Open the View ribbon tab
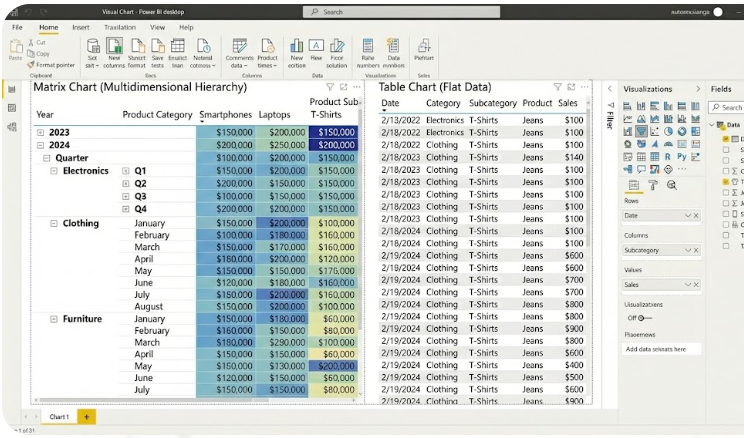 coord(158,27)
